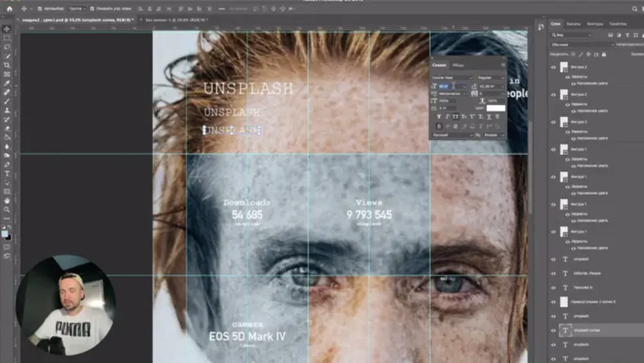Image resolution: width=644 pixels, height=363 pixels.
Task: Click the layer kind filter search box
Action: coord(571,35)
